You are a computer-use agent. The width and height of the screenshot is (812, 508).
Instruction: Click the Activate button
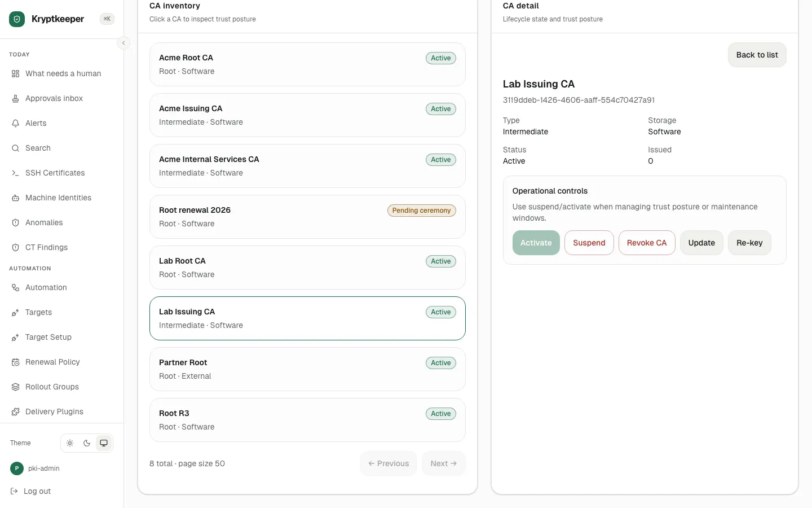(536, 243)
